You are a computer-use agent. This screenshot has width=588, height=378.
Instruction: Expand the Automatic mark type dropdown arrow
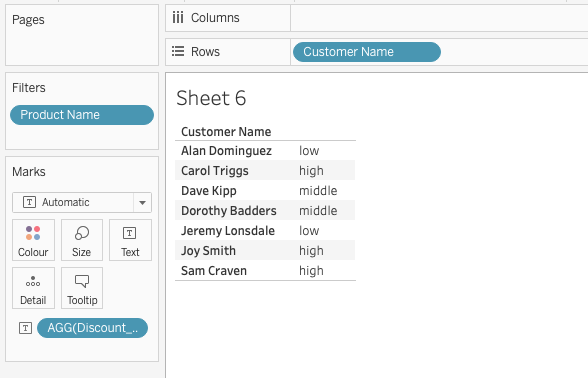(x=142, y=202)
